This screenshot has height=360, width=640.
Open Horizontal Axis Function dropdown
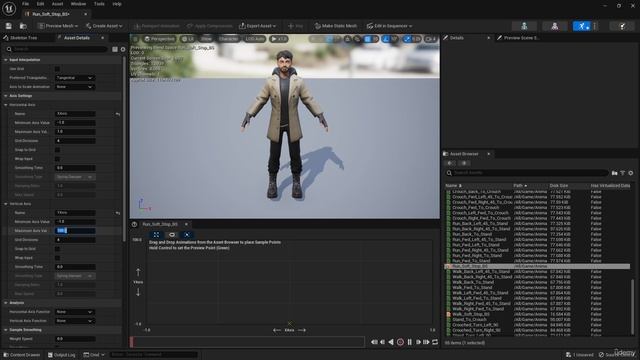75,312
